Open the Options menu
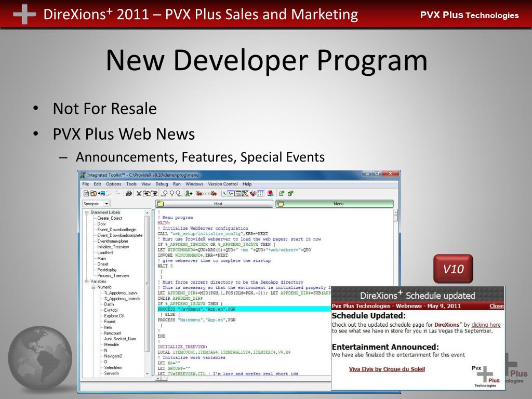The image size is (532, 399). (113, 184)
